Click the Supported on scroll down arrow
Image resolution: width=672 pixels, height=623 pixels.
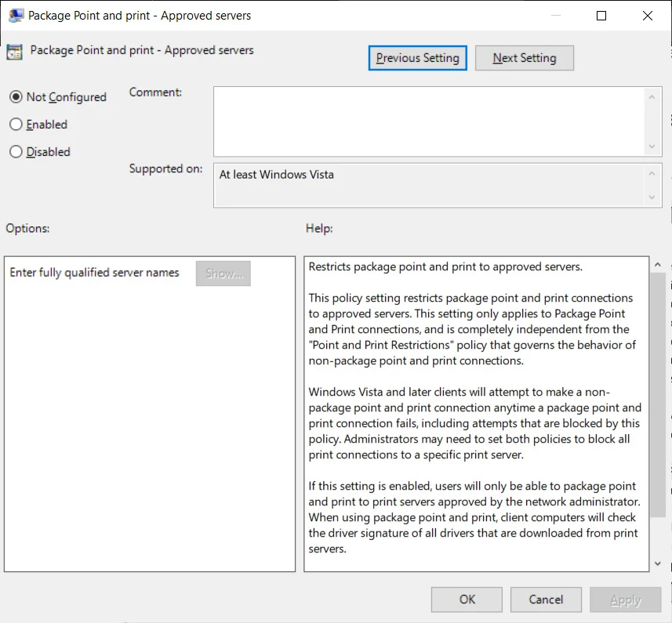pyautogui.click(x=651, y=198)
